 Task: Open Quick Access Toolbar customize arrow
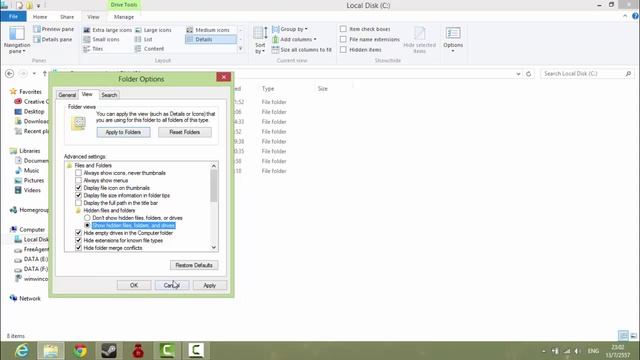38,6
